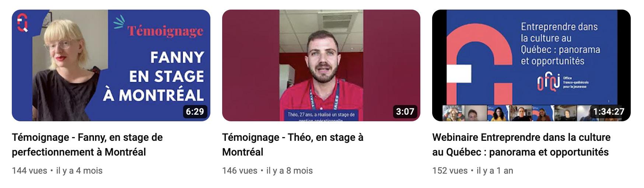
Task: Click the 6:29 duration badge
Action: click(x=195, y=111)
